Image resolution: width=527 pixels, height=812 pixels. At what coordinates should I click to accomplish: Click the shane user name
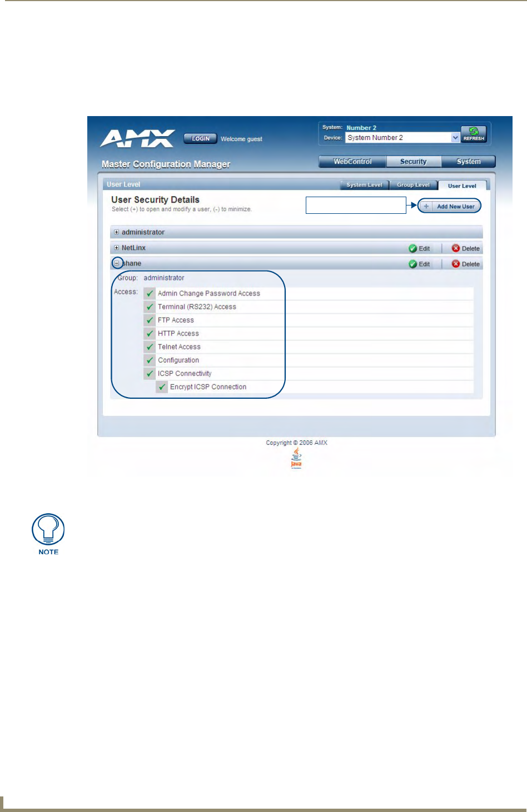point(132,263)
